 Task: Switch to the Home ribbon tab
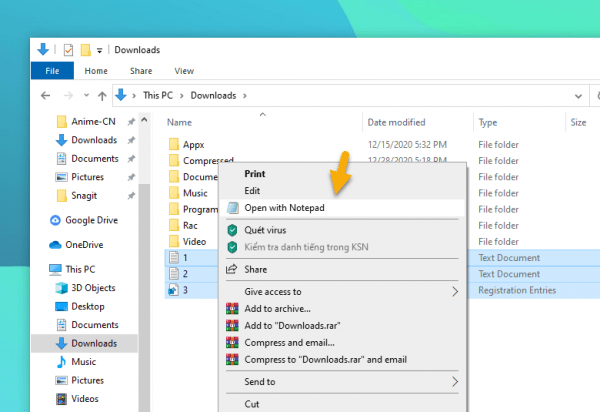pyautogui.click(x=96, y=71)
